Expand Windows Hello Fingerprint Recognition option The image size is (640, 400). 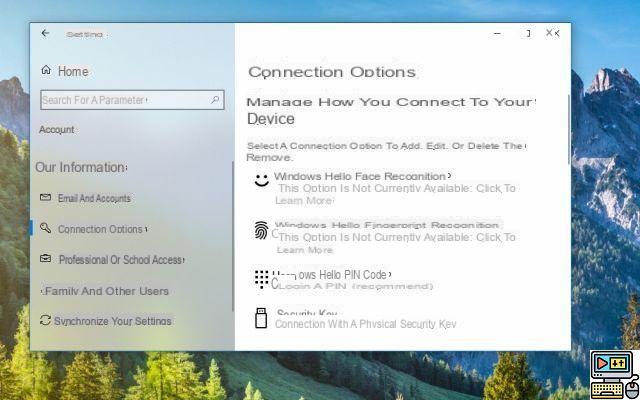387,225
